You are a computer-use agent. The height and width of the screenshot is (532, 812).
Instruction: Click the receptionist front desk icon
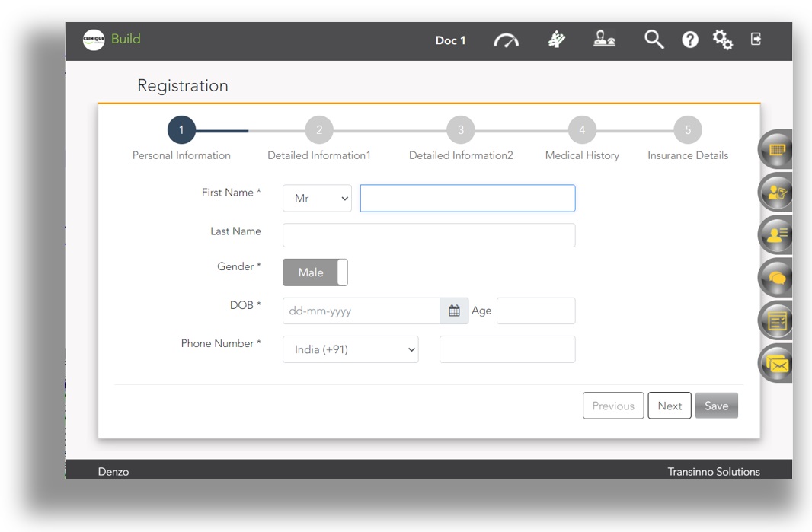coord(604,40)
